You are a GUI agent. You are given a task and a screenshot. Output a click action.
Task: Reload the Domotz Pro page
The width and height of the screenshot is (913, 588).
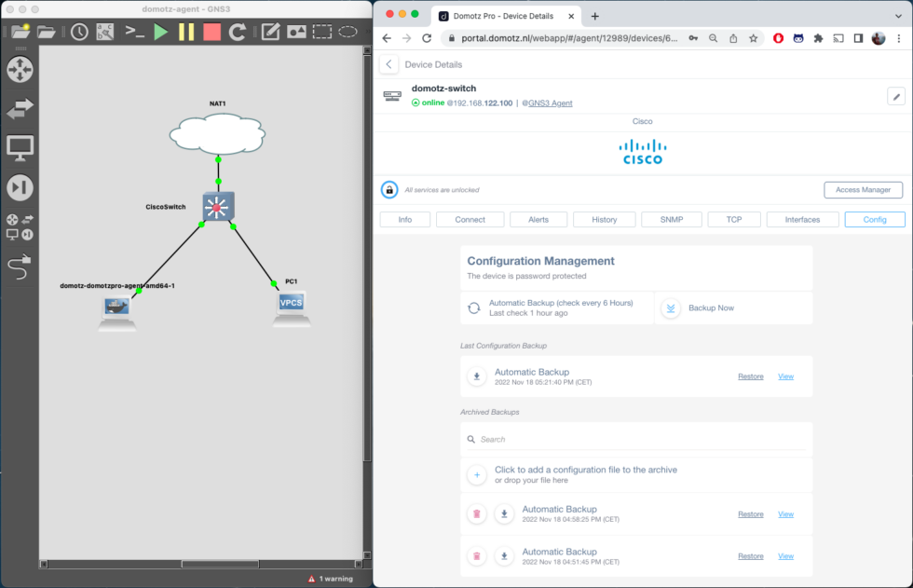pos(427,38)
